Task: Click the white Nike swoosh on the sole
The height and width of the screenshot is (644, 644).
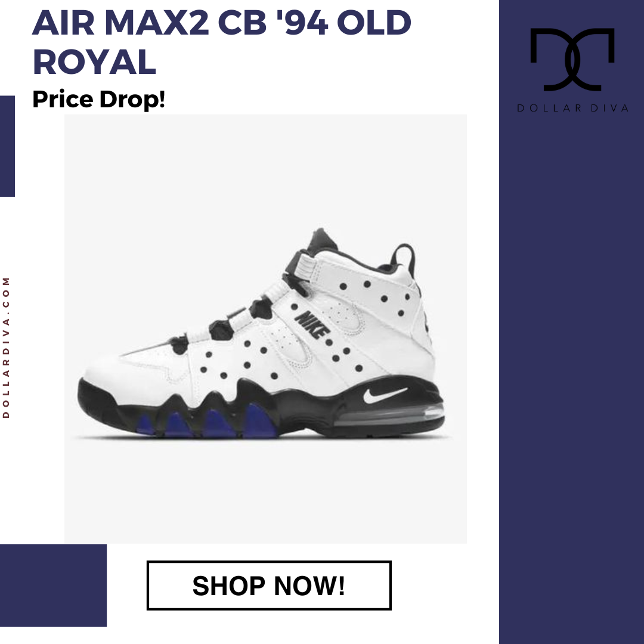Action: 385,395
